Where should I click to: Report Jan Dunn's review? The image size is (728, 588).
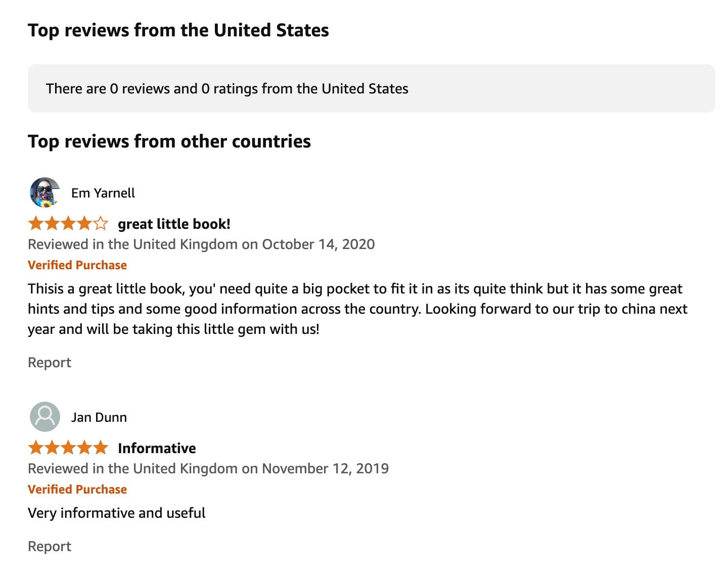point(50,547)
